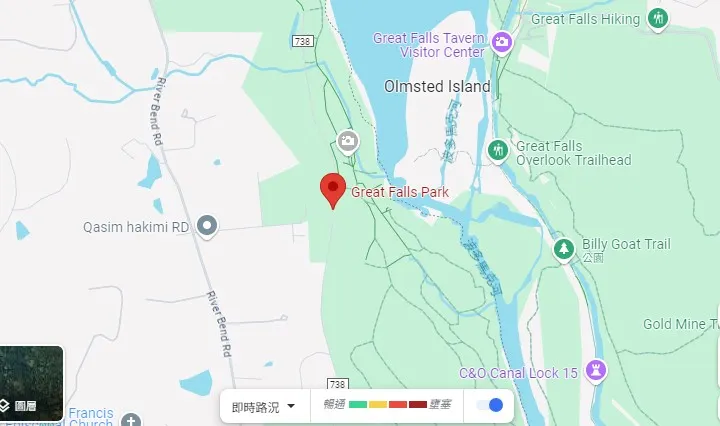The image size is (720, 426).
Task: Click the gray camera photo spot marker
Action: (x=348, y=142)
